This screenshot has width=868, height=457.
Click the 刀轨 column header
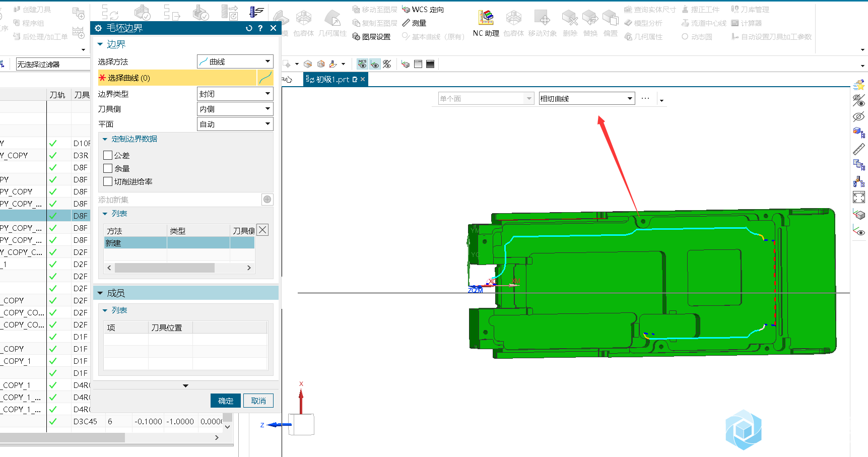[x=58, y=95]
